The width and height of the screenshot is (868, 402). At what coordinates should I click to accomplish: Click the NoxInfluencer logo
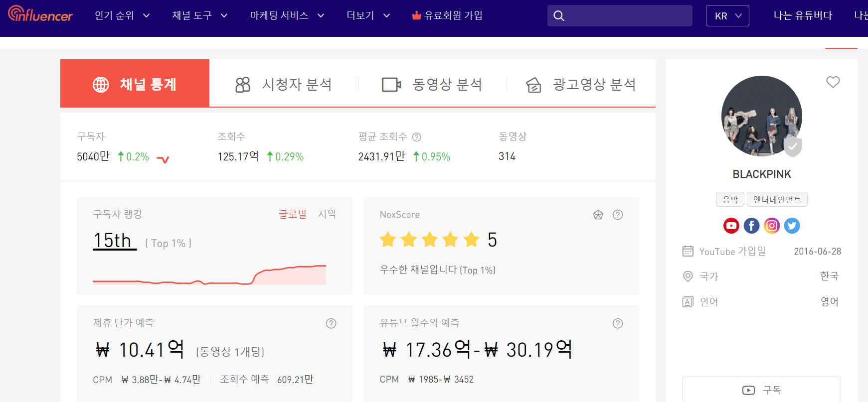(40, 14)
